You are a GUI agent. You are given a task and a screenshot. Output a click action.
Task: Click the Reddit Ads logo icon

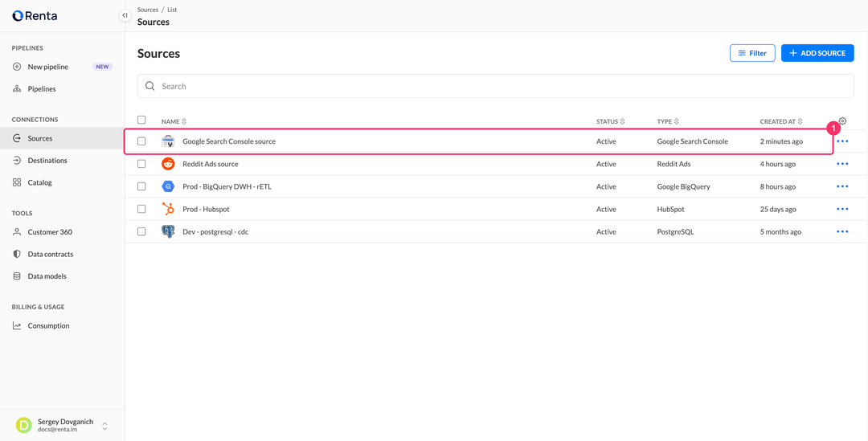click(168, 165)
